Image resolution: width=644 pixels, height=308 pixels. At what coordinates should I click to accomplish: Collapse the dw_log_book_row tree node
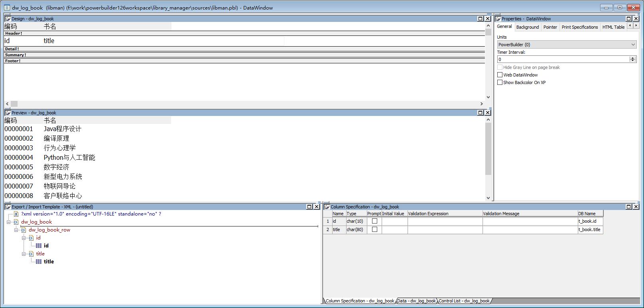(x=16, y=230)
